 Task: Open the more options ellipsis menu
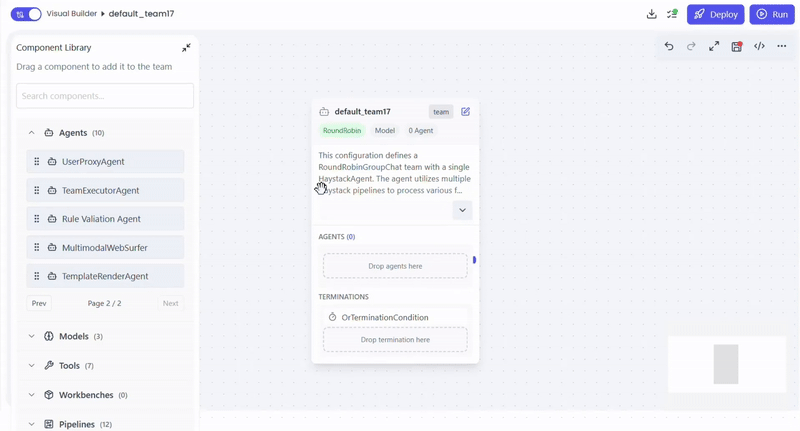click(x=782, y=46)
